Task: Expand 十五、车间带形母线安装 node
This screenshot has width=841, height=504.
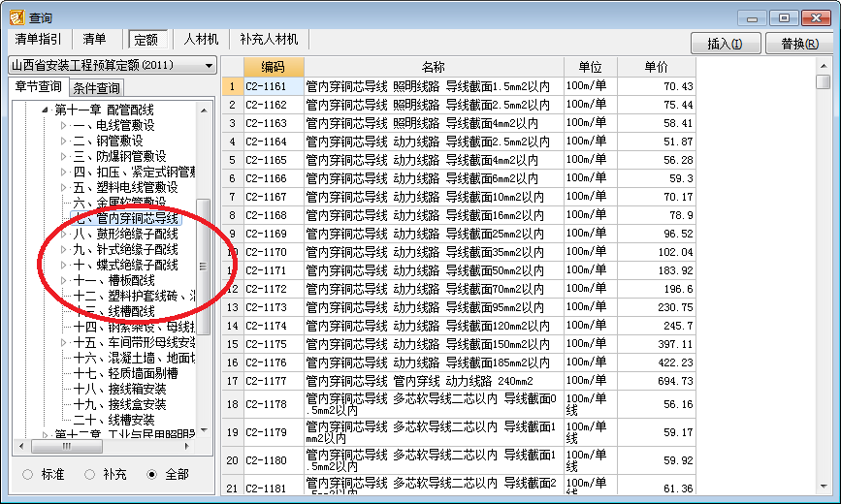Action: point(63,342)
